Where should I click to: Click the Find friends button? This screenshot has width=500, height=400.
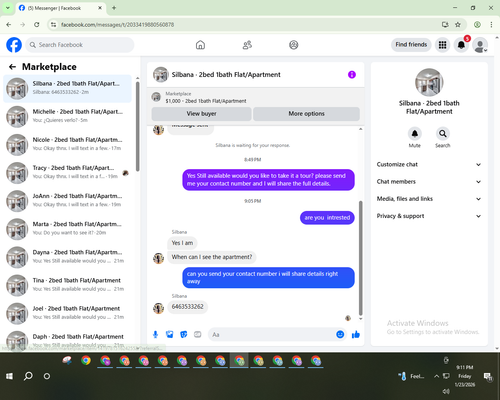(x=411, y=45)
